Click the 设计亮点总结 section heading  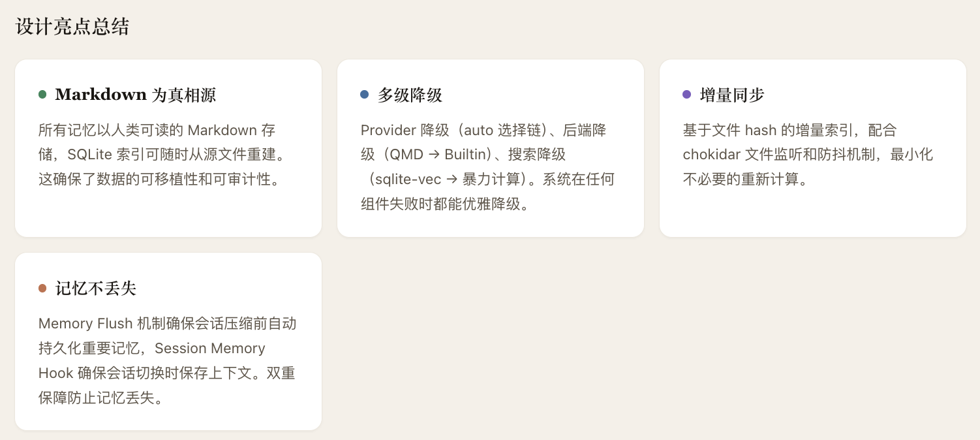[x=72, y=27]
